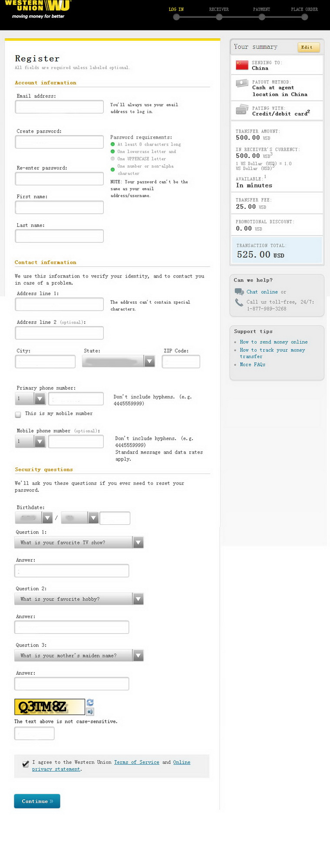Toggle the Terms of Service agreement checkbox
Screen dimensions: 330x868
pos(26,764)
